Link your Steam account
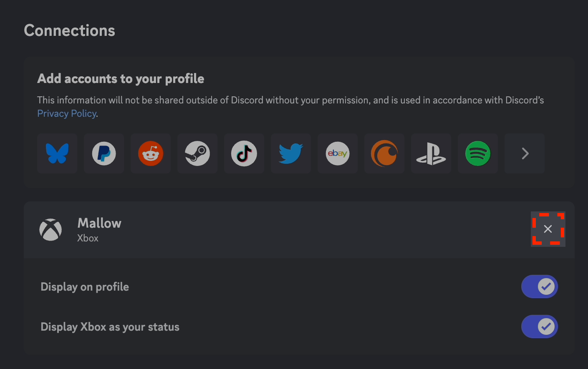Image resolution: width=588 pixels, height=369 pixels. 197,153
